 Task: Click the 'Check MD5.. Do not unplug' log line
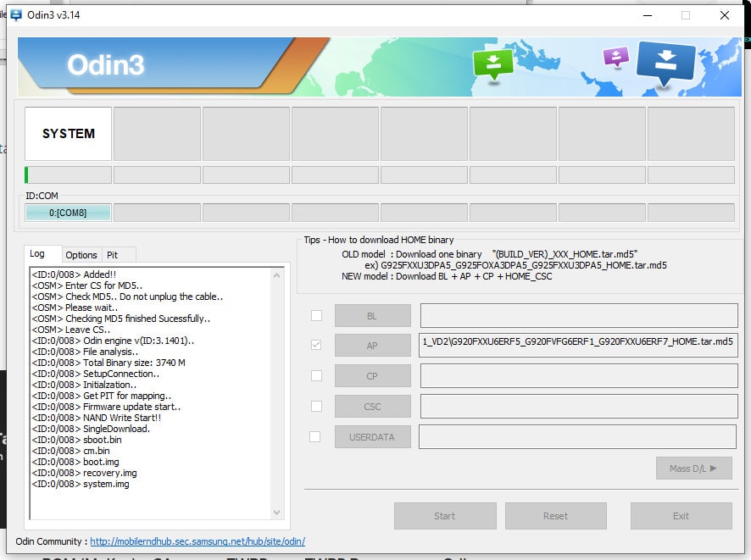[127, 297]
